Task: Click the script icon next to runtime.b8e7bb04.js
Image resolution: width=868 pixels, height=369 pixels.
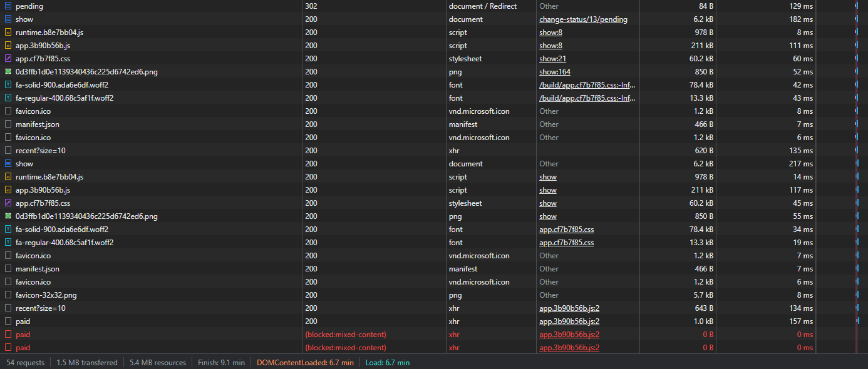Action: tap(9, 32)
